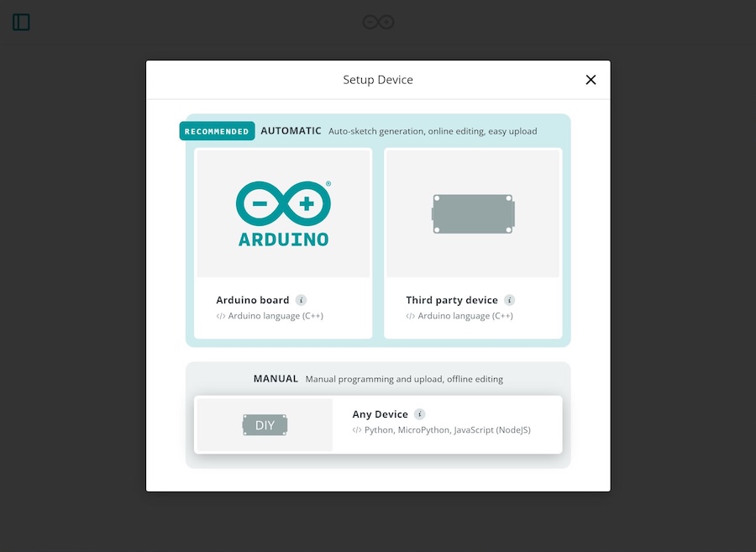Click the RECOMMENDED badge
The width and height of the screenshot is (756, 552).
217,131
